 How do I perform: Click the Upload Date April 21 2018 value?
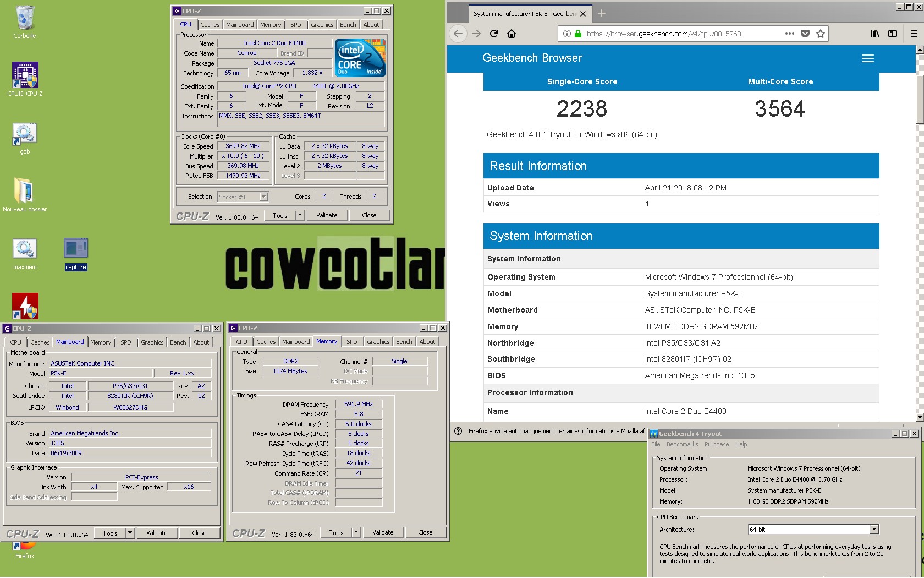[x=686, y=188]
